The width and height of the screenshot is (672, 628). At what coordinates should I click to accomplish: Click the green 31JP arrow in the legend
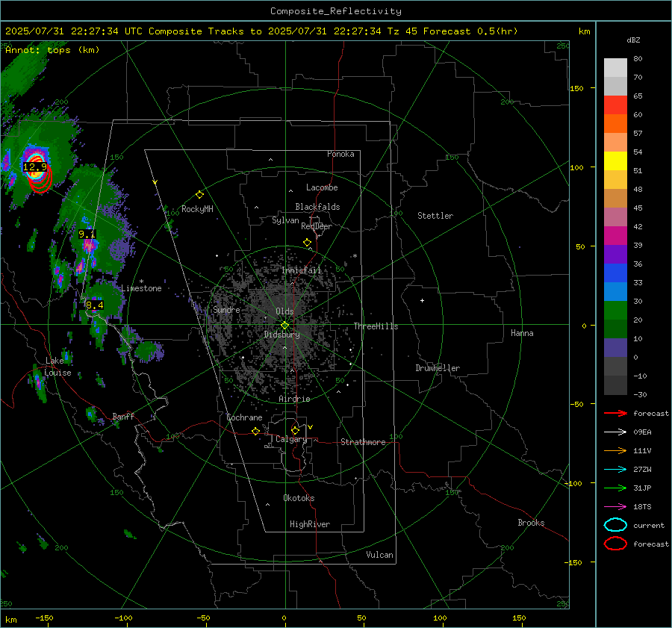click(x=615, y=488)
